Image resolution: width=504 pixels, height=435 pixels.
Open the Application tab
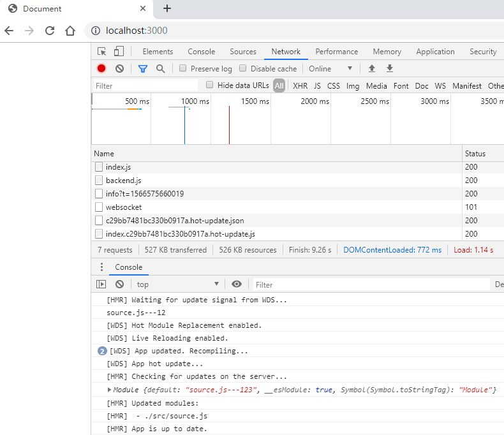point(435,52)
